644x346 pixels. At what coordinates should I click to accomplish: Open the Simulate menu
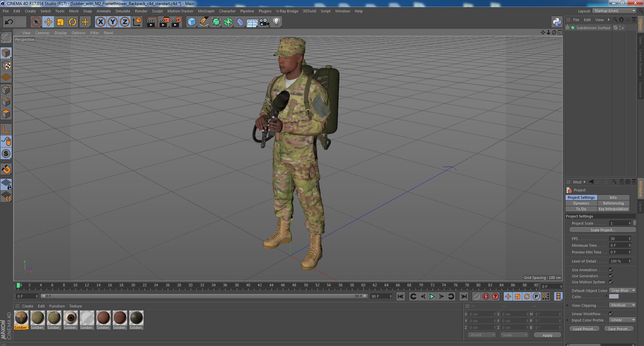(x=122, y=11)
